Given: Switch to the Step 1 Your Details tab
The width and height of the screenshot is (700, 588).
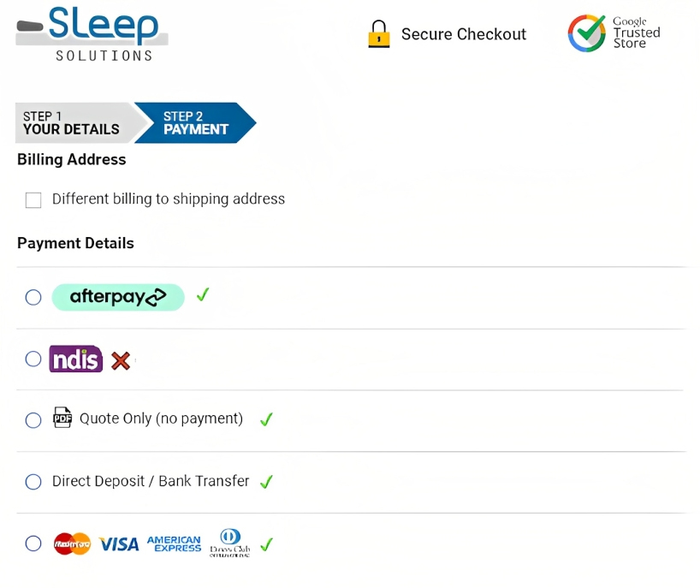Looking at the screenshot, I should pos(73,122).
